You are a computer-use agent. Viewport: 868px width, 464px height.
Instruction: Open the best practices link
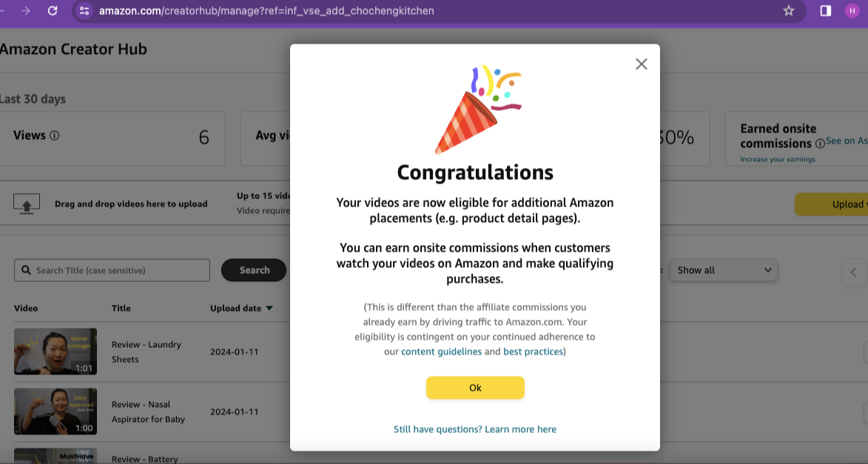click(x=533, y=352)
